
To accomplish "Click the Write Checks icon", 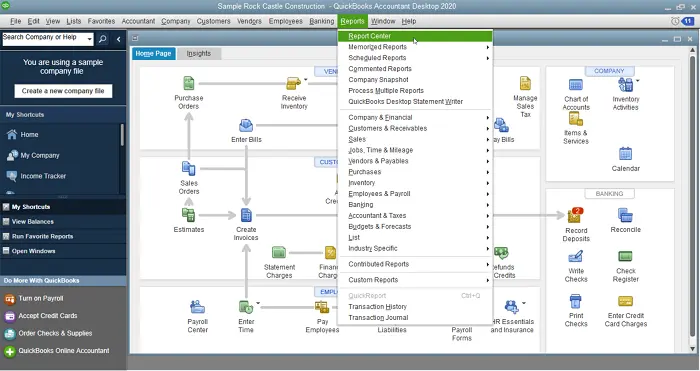I will pyautogui.click(x=575, y=257).
